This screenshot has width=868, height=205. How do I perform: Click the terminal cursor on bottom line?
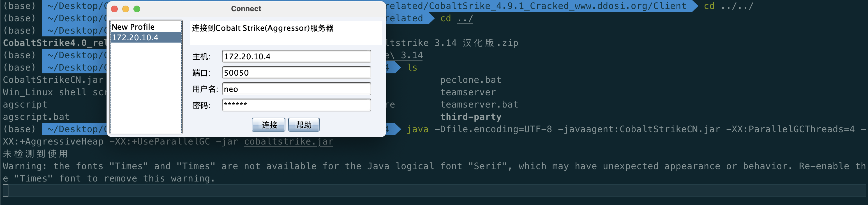pyautogui.click(x=6, y=190)
